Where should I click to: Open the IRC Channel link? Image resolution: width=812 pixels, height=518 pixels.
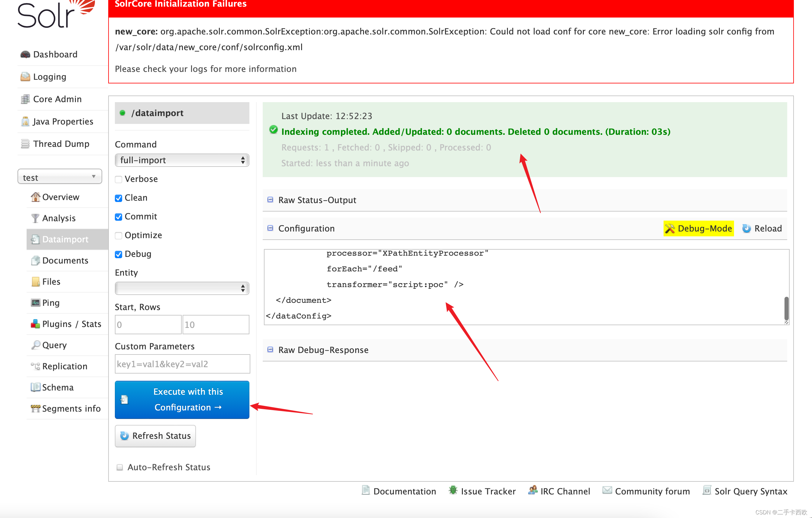point(559,491)
